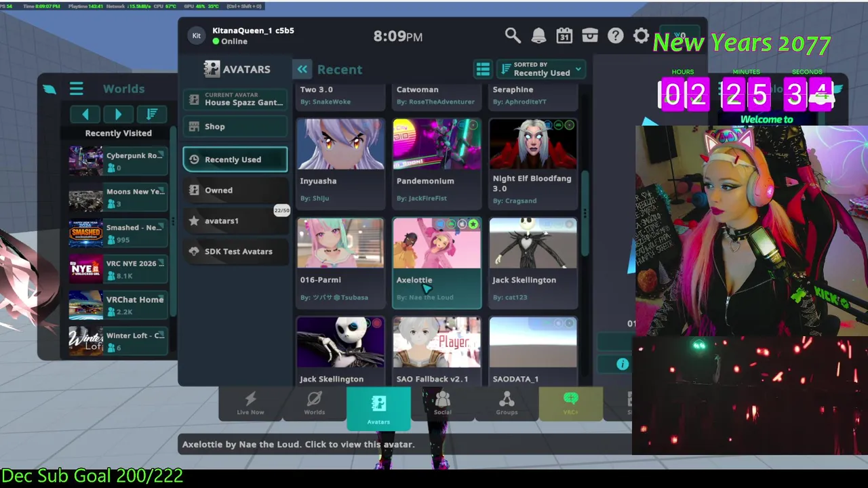The height and width of the screenshot is (488, 868).
Task: Click the Worlds panel sort icon
Action: click(152, 115)
